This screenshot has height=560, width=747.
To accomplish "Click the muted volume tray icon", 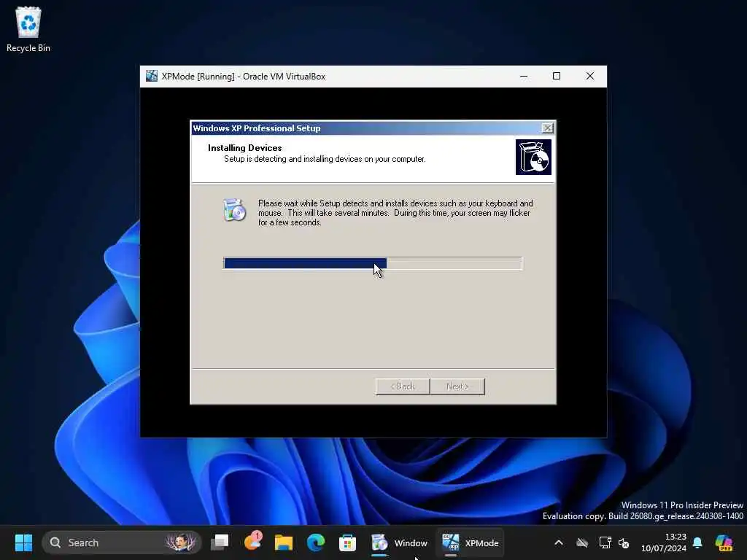I will point(624,542).
